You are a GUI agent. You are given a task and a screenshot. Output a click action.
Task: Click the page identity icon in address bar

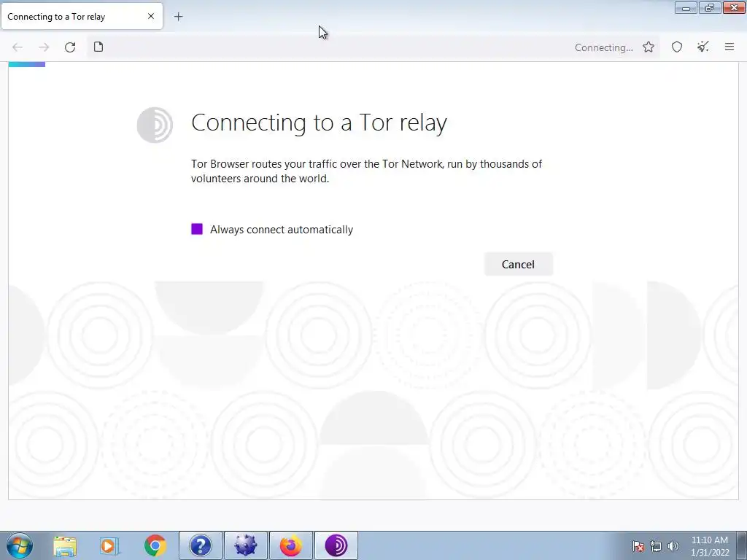pyautogui.click(x=98, y=47)
